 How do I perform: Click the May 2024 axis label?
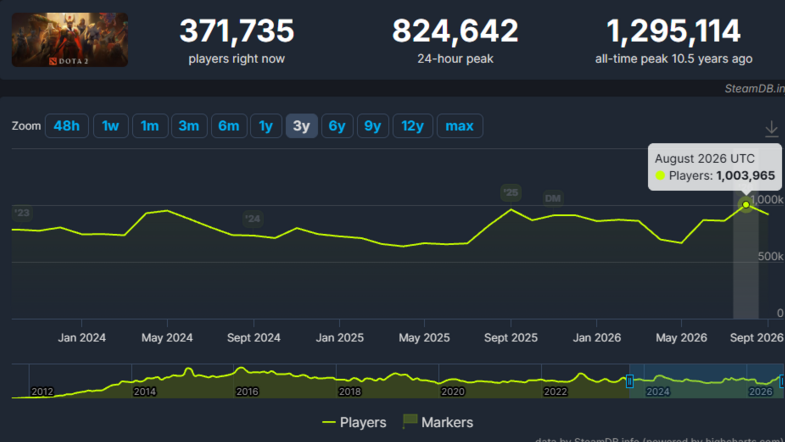pos(167,338)
